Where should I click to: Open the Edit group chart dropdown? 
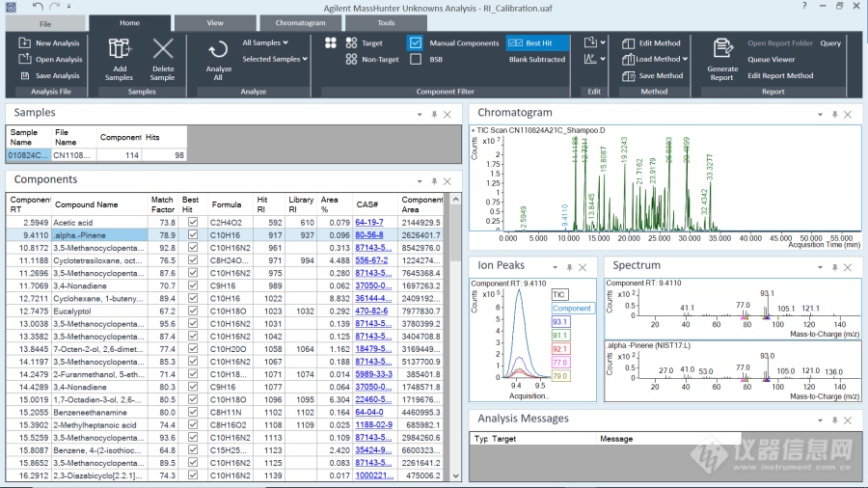603,59
